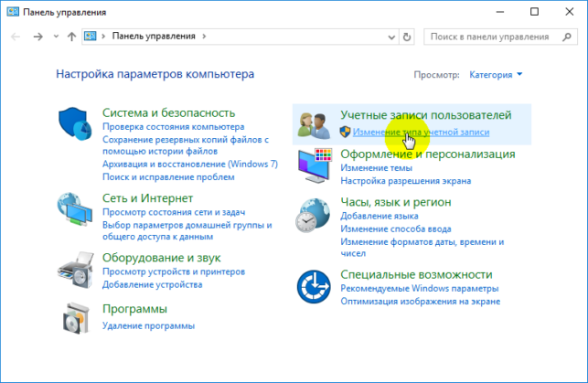Click Панель управления breadcrumb in address bar
This screenshot has width=588, height=383.
tap(154, 37)
